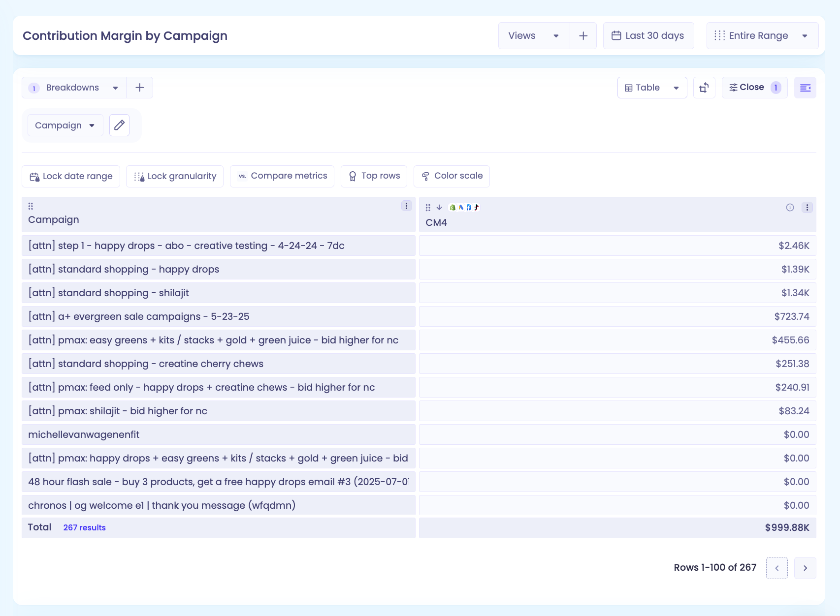The height and width of the screenshot is (616, 840).
Task: Click the CM4 sort descending arrow
Action: (x=439, y=208)
